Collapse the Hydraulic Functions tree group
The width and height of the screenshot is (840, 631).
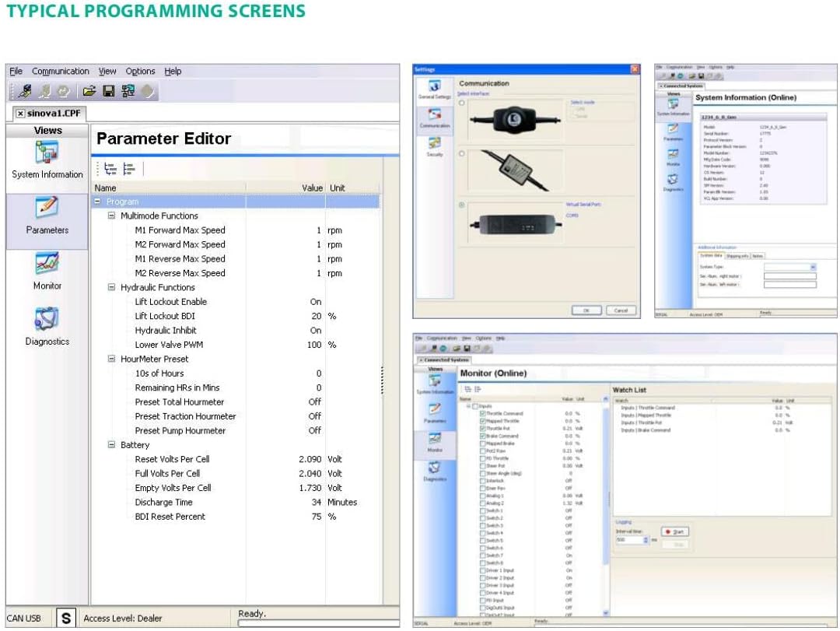112,288
